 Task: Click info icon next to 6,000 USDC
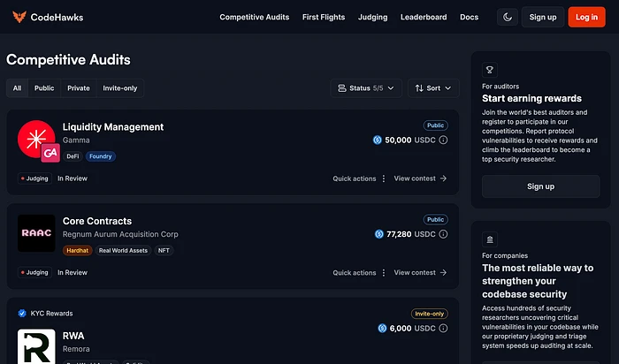pyautogui.click(x=443, y=328)
